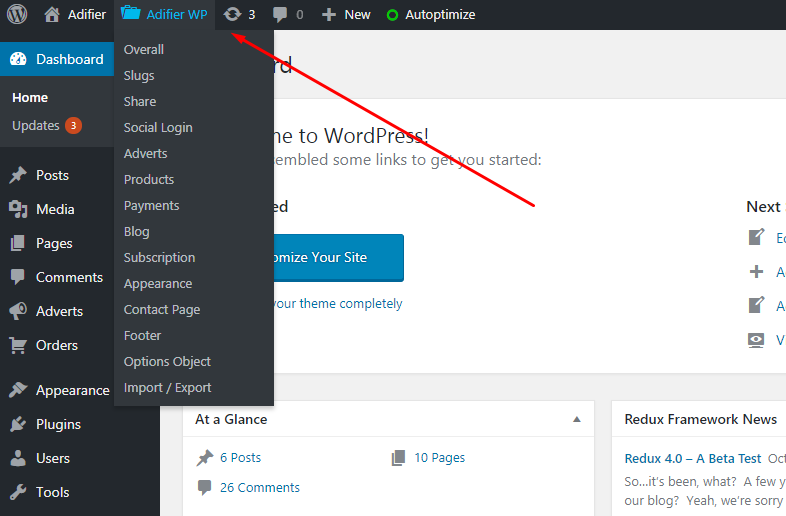The width and height of the screenshot is (786, 516).
Task: Collapse the At a Glance widget
Action: click(577, 419)
